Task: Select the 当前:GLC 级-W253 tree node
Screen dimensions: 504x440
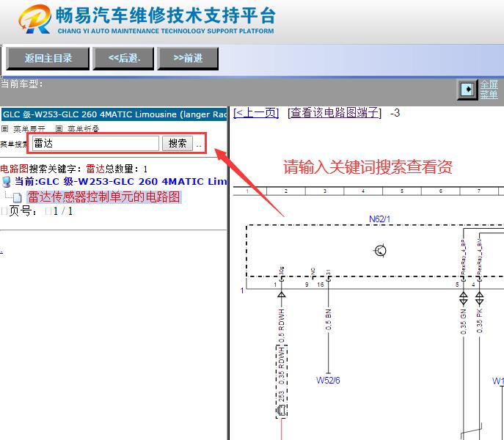Action: pos(120,182)
